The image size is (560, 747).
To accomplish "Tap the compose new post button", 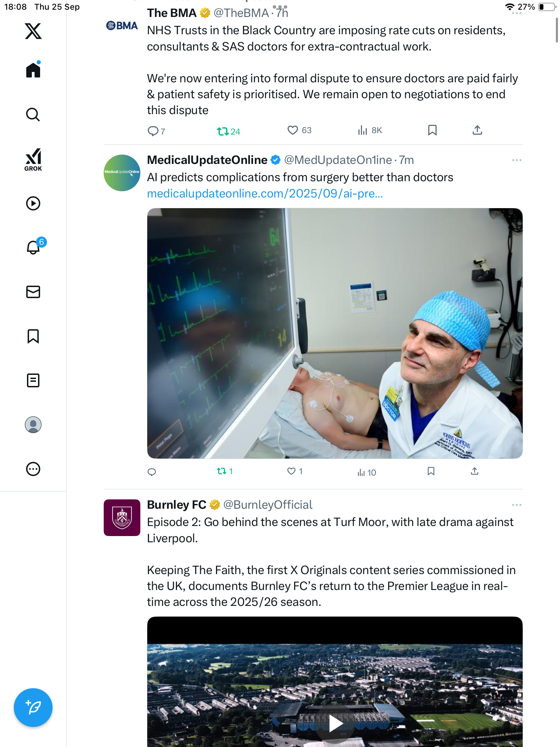I will coord(33,707).
